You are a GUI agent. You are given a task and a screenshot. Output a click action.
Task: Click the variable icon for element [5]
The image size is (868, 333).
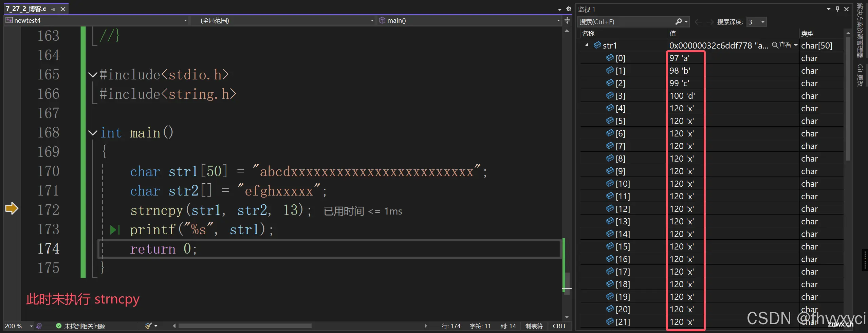(x=610, y=121)
